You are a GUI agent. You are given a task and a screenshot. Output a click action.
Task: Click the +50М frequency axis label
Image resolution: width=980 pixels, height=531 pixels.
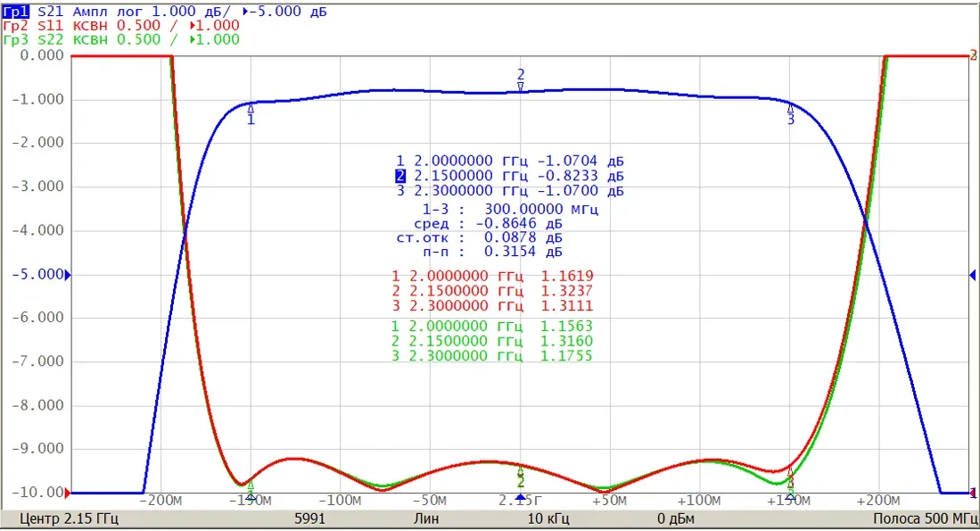609,501
